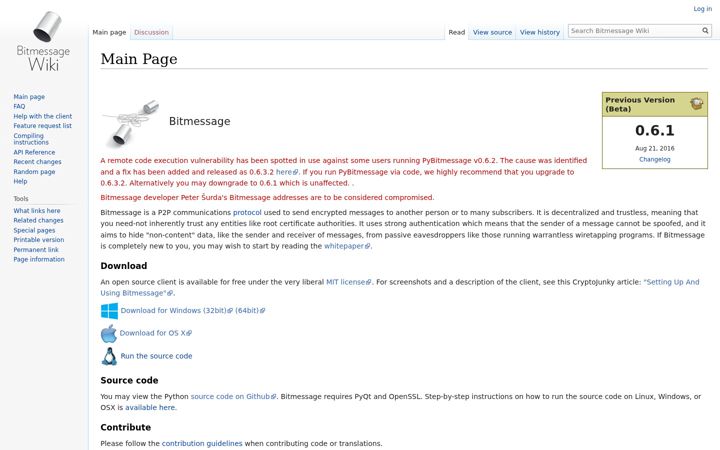Open the 'available here' instructions link
The width and height of the screenshot is (720, 450).
tap(150, 408)
